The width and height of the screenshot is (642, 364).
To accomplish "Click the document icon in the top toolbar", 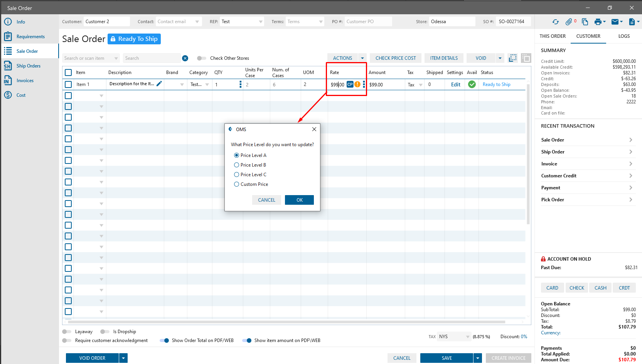I will (x=632, y=22).
